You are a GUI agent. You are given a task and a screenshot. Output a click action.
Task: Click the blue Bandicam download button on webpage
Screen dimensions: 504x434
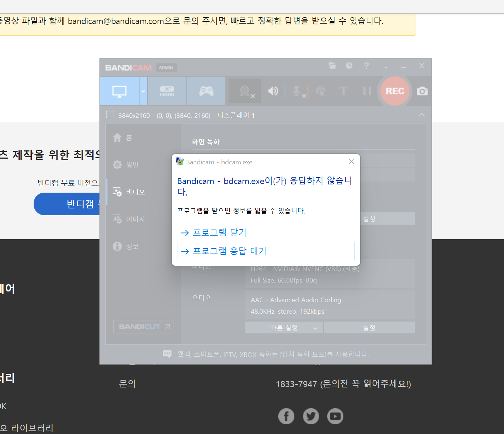67,204
